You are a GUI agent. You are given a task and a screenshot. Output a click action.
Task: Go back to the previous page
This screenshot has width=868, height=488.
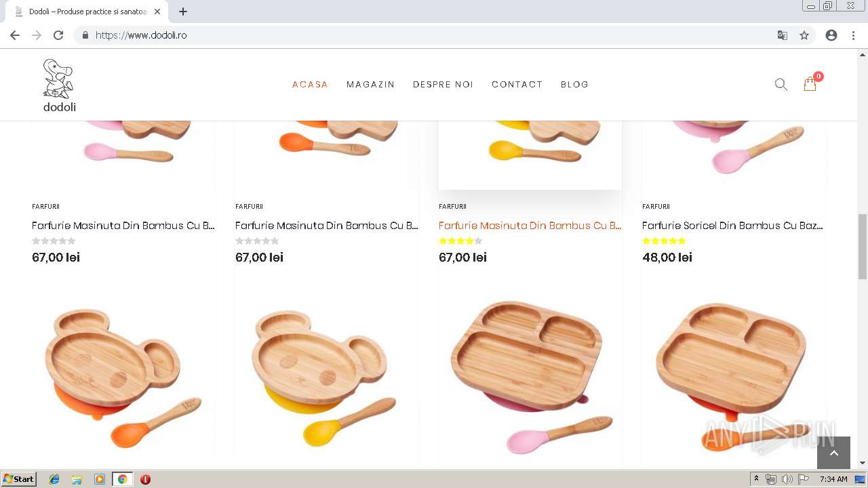click(15, 35)
